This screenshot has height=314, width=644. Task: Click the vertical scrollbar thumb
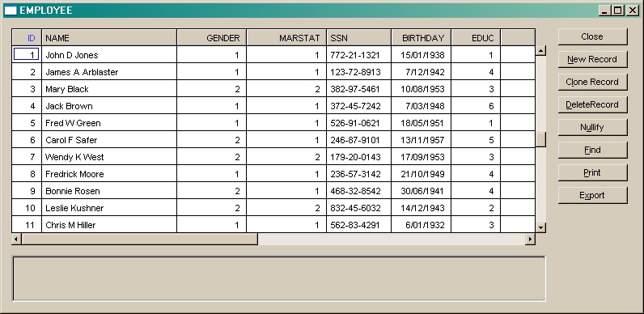[x=541, y=139]
